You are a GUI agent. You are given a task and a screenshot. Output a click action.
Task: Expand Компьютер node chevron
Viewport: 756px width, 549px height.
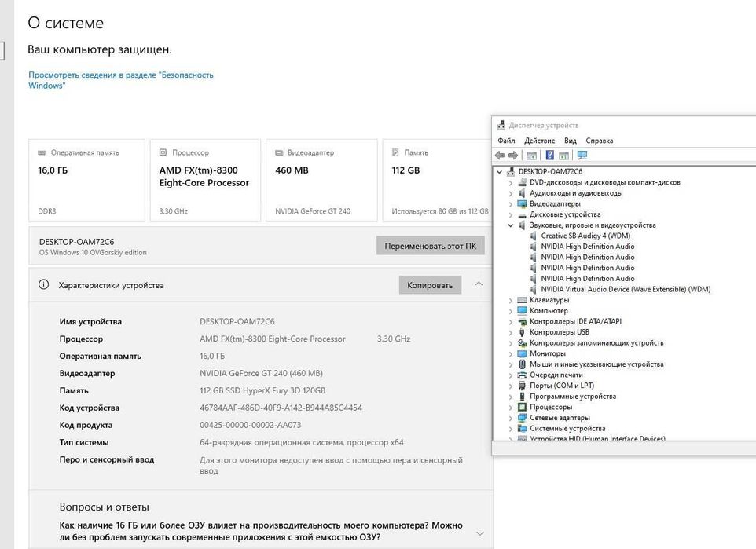511,311
